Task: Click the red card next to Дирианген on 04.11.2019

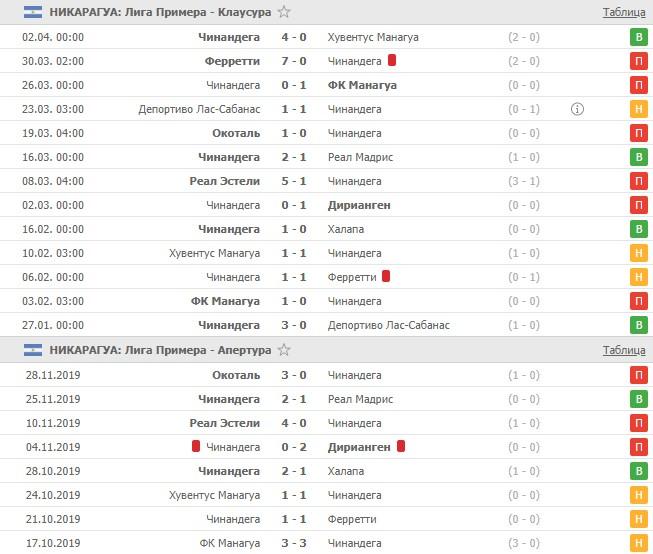Action: (402, 446)
